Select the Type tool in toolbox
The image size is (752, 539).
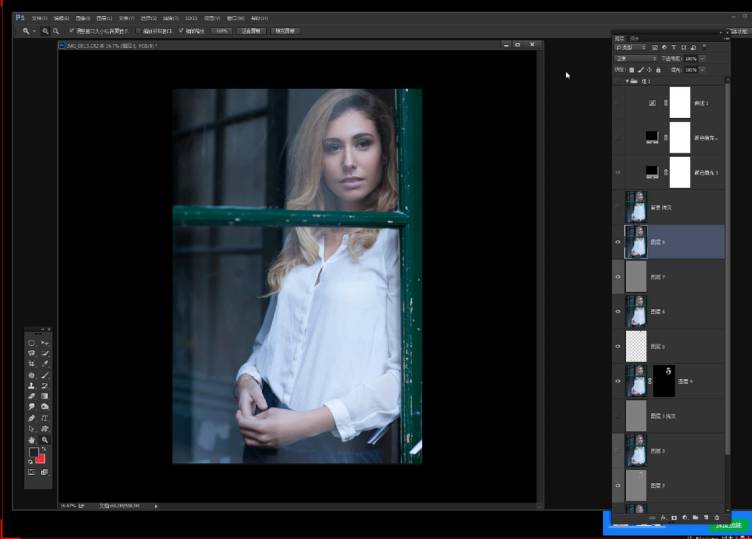pyautogui.click(x=45, y=418)
